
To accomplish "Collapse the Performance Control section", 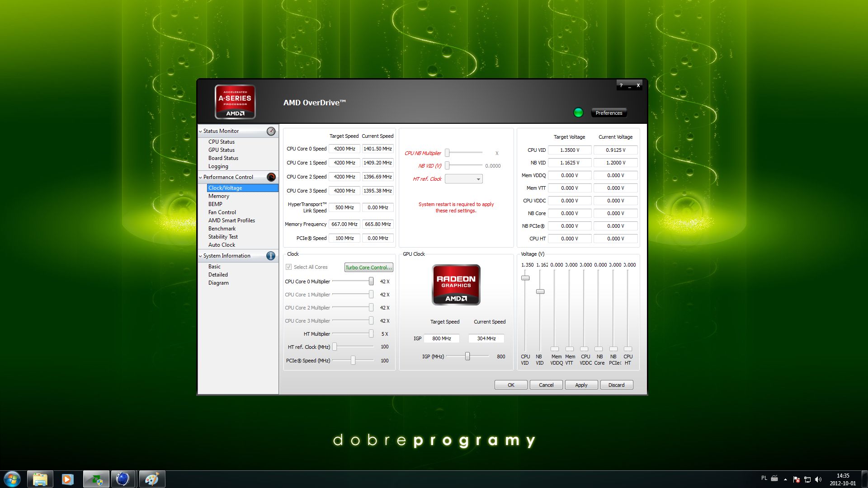I will (x=200, y=177).
